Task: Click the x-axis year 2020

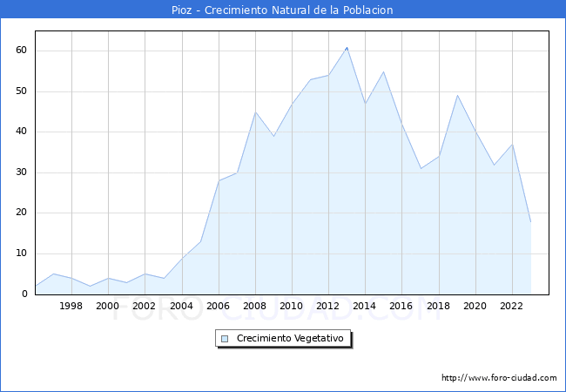Action: (475, 306)
